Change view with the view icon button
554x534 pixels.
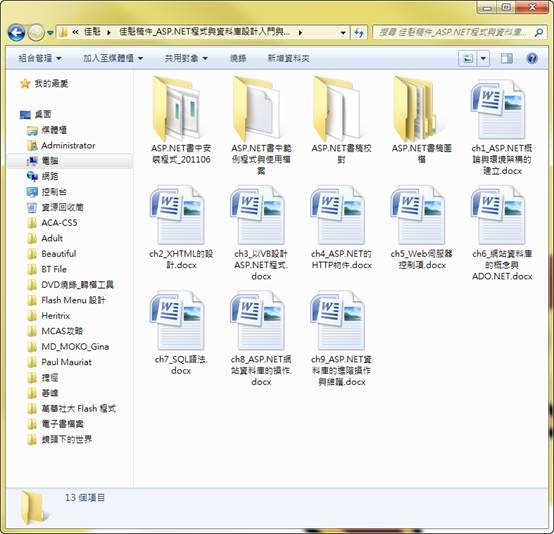click(467, 58)
